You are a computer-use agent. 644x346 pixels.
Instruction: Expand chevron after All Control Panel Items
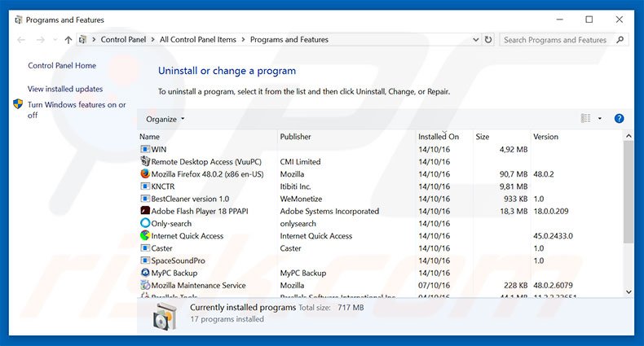[243, 40]
